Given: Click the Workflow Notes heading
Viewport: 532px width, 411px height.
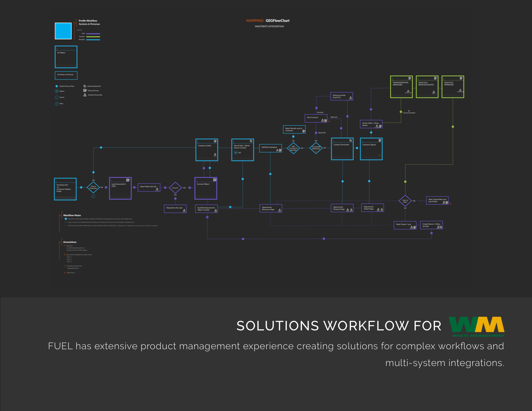Looking at the screenshot, I should coord(72,215).
